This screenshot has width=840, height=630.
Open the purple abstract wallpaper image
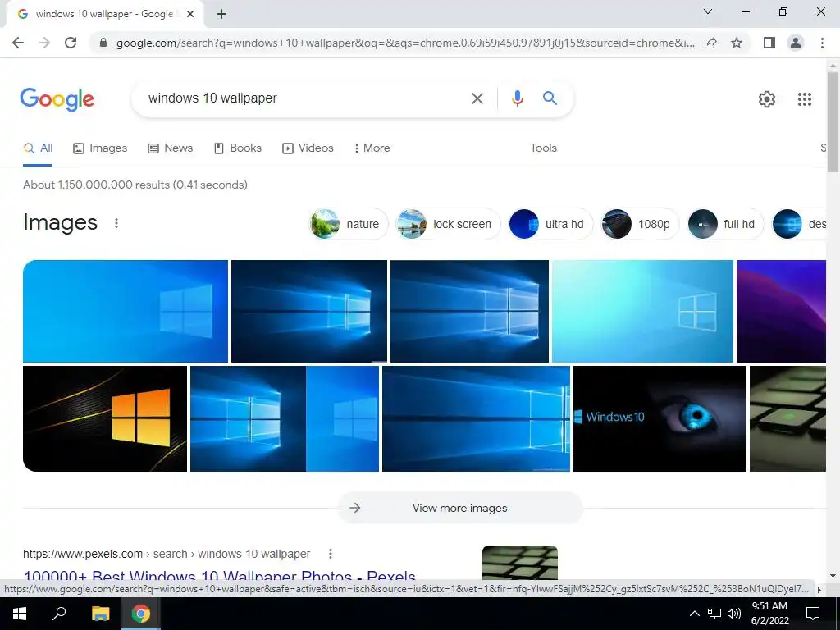[781, 311]
